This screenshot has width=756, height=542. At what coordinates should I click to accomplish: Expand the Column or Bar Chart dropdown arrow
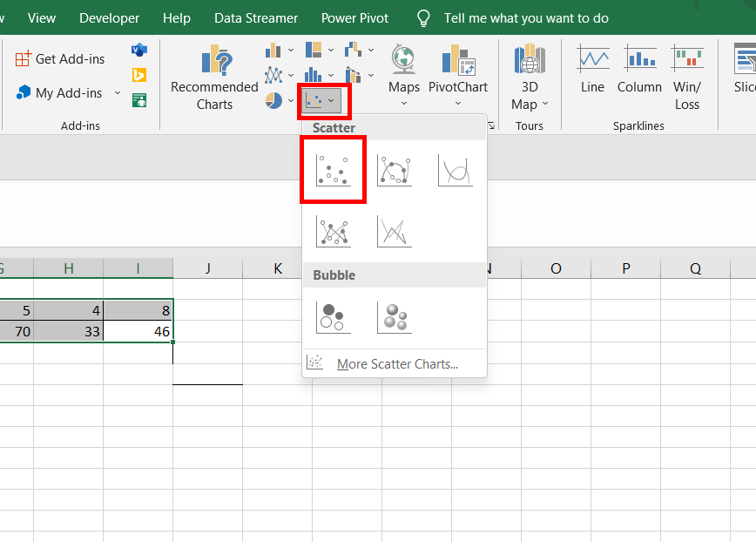point(291,50)
